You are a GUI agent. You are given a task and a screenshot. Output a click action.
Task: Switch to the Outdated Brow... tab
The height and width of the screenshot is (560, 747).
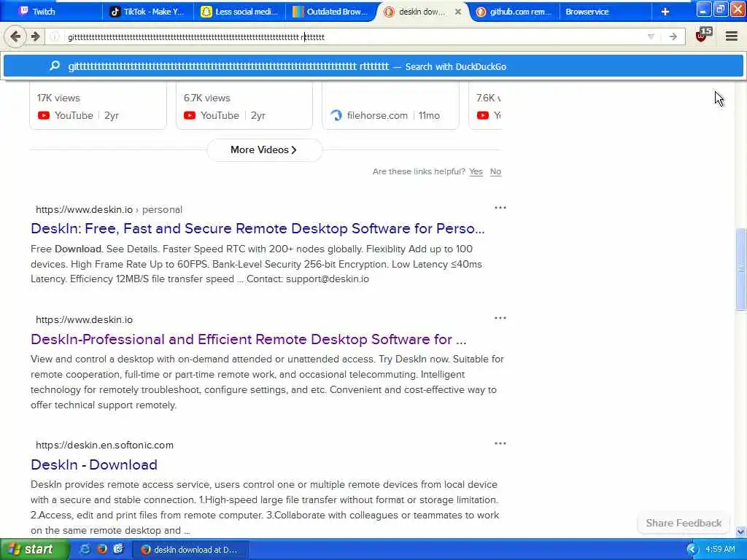pos(330,12)
